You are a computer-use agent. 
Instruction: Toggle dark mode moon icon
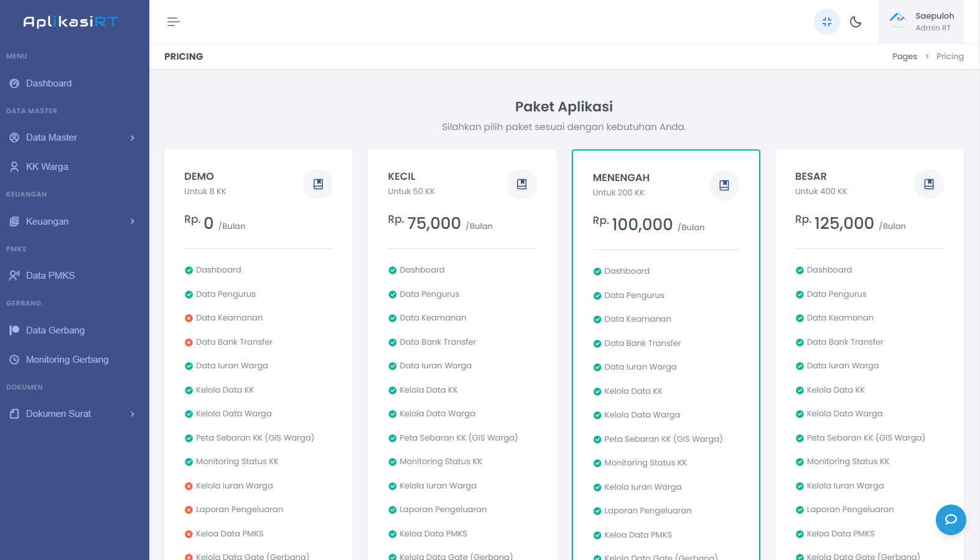pos(856,22)
